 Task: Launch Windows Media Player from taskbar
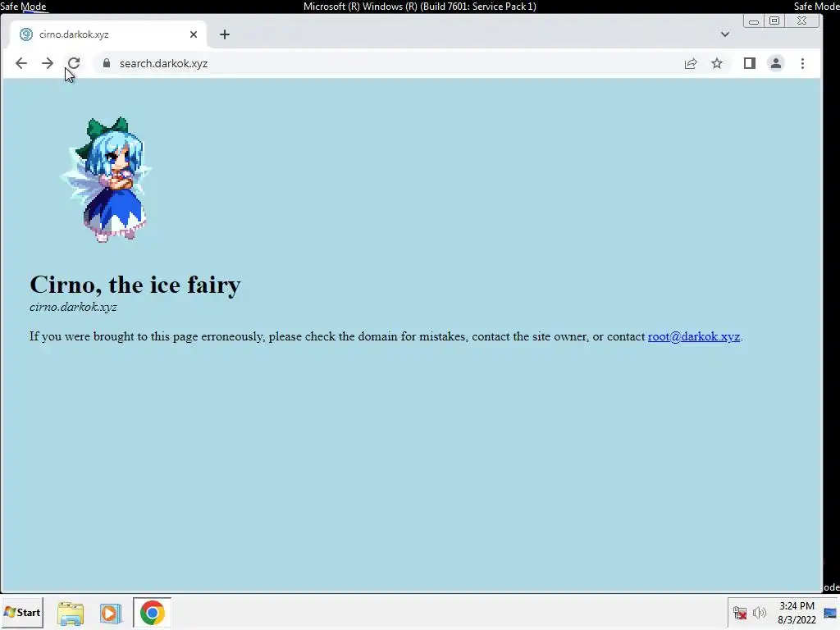point(111,613)
